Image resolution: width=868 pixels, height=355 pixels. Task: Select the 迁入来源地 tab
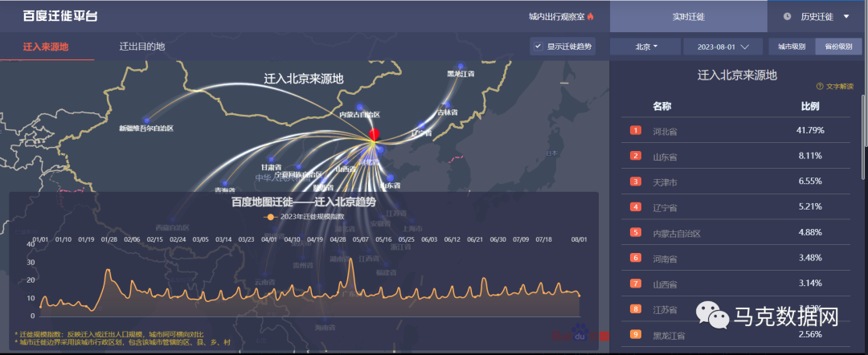coord(46,47)
